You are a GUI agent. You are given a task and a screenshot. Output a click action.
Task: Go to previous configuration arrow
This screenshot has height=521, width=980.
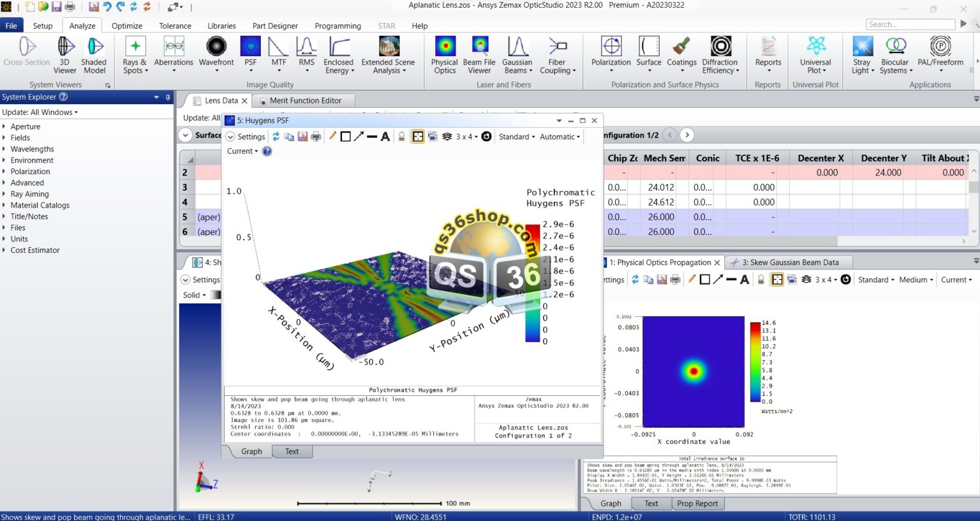pos(669,135)
